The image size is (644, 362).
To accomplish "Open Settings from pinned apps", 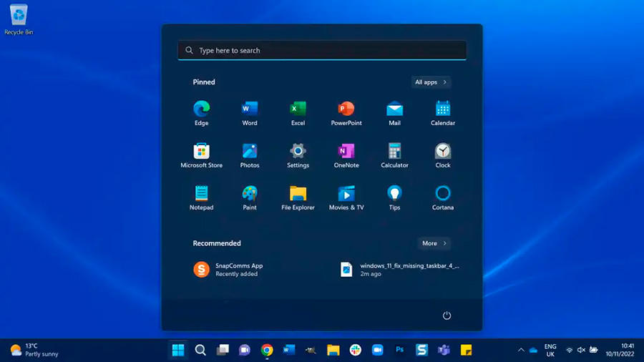I will coord(298,152).
